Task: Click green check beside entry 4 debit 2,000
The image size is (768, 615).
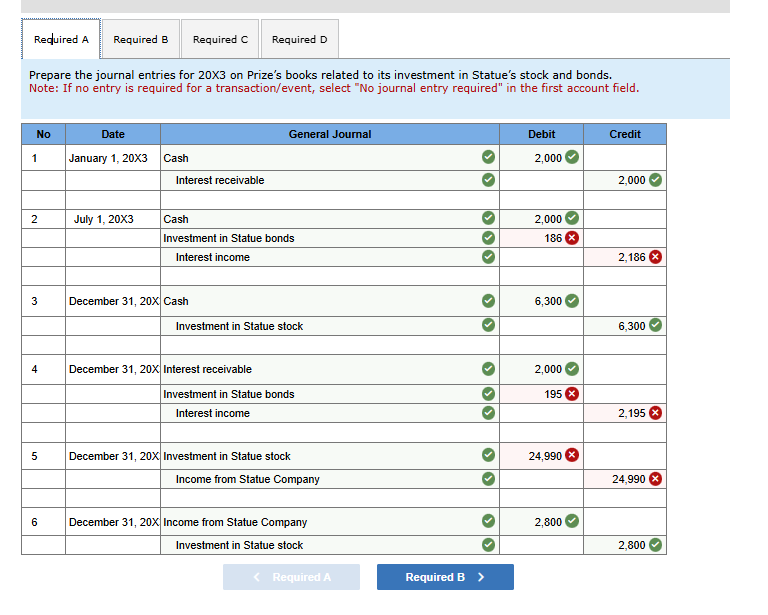Action: pyautogui.click(x=572, y=369)
